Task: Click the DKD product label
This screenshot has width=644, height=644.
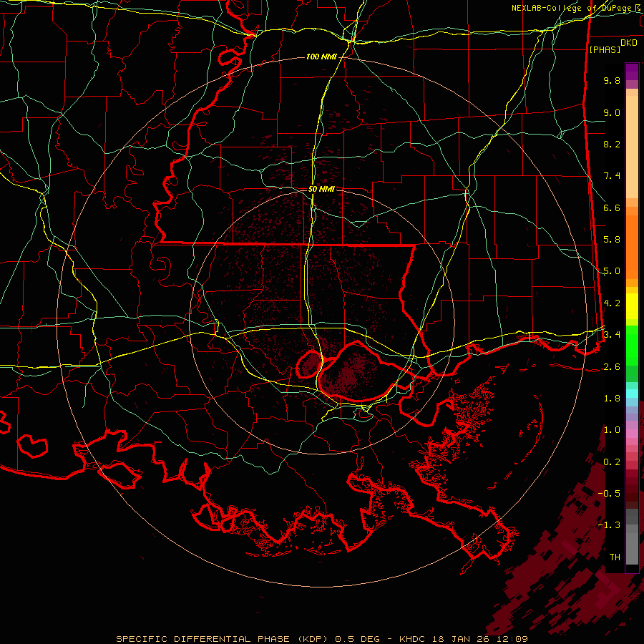Action: click(629, 43)
